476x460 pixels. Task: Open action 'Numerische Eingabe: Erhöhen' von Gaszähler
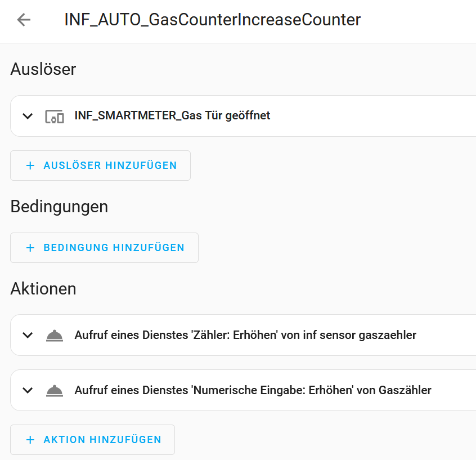tap(243, 390)
